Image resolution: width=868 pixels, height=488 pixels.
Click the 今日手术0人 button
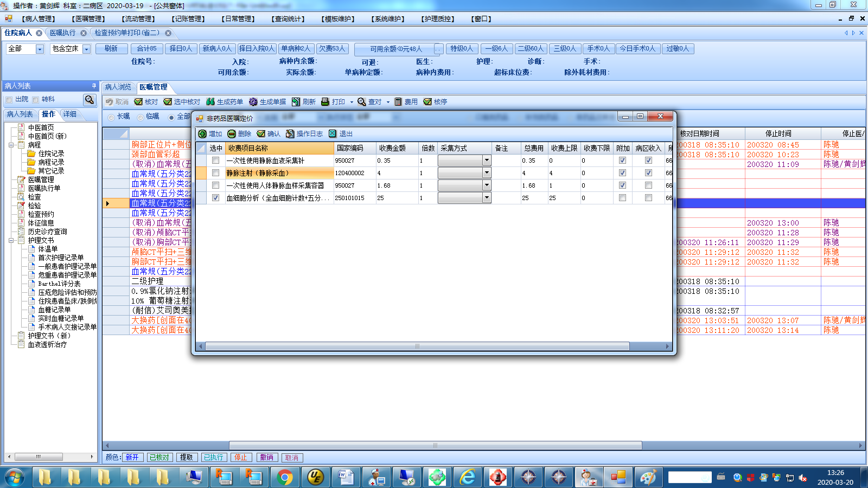click(x=637, y=49)
